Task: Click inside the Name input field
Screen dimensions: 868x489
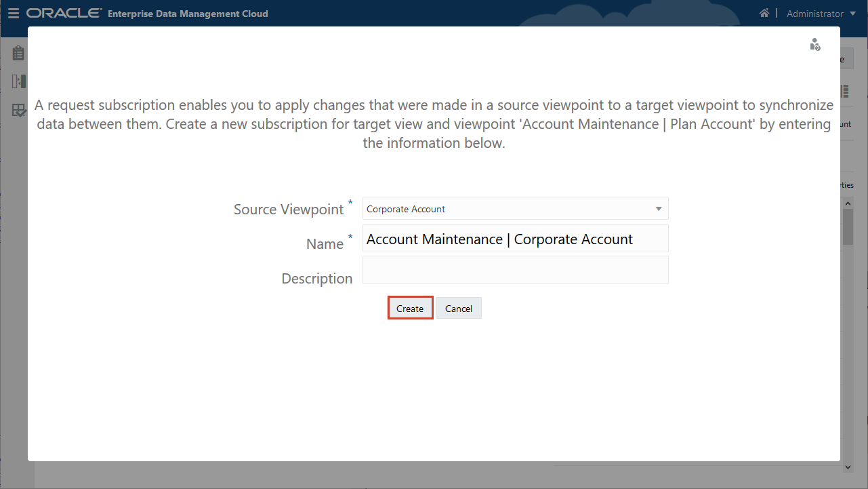Action: click(x=515, y=238)
